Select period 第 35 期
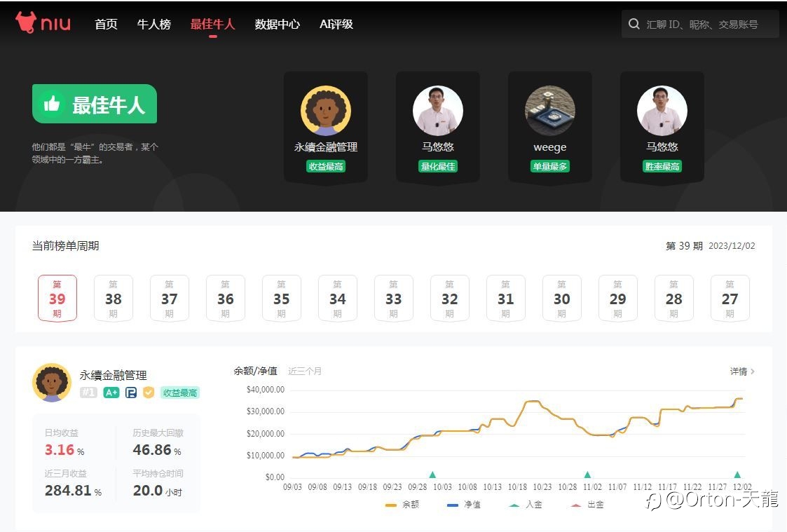The image size is (787, 532). click(282, 298)
